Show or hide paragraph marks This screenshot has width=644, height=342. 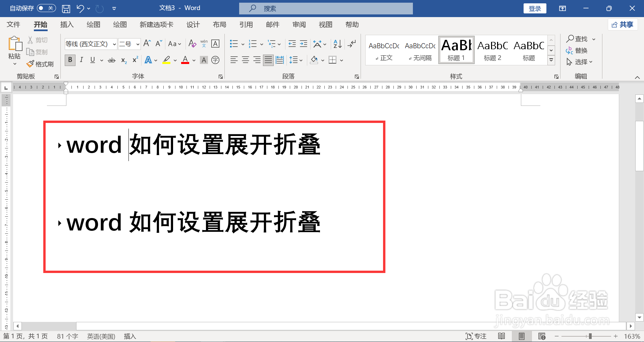(352, 44)
